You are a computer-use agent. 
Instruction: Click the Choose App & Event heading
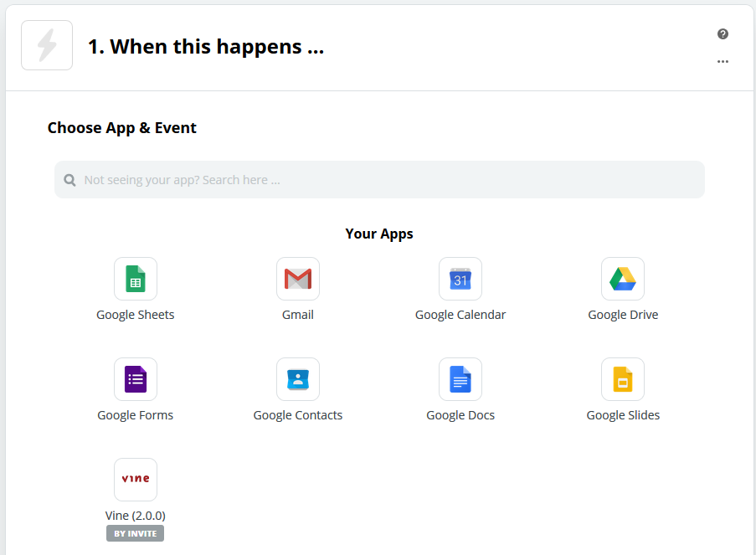[122, 128]
